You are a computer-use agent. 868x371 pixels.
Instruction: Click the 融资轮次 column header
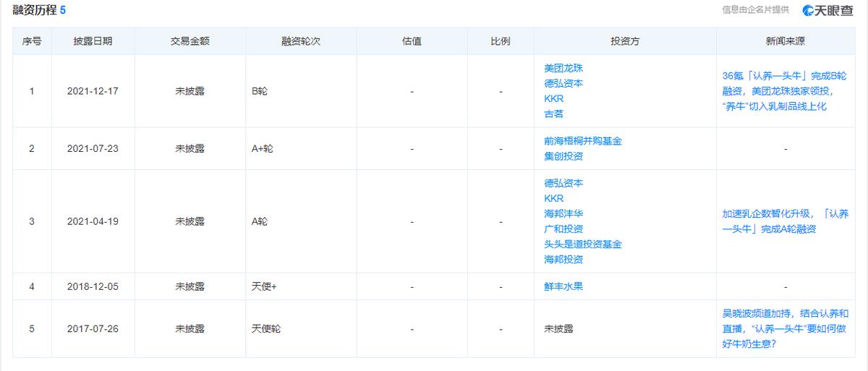[301, 41]
